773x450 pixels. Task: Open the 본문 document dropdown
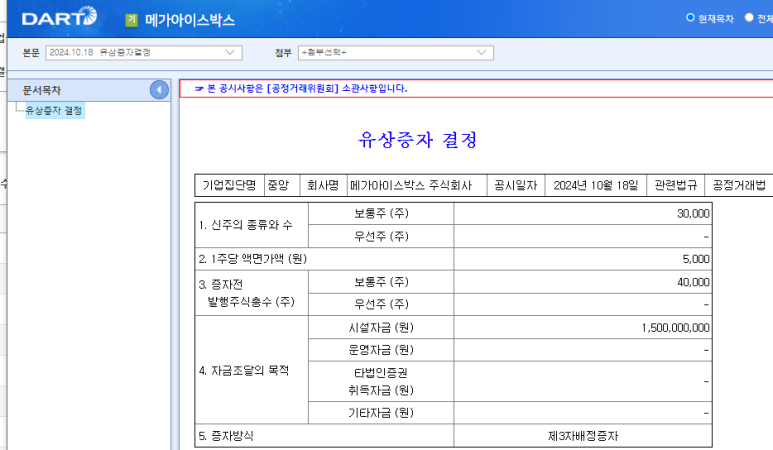[x=143, y=53]
